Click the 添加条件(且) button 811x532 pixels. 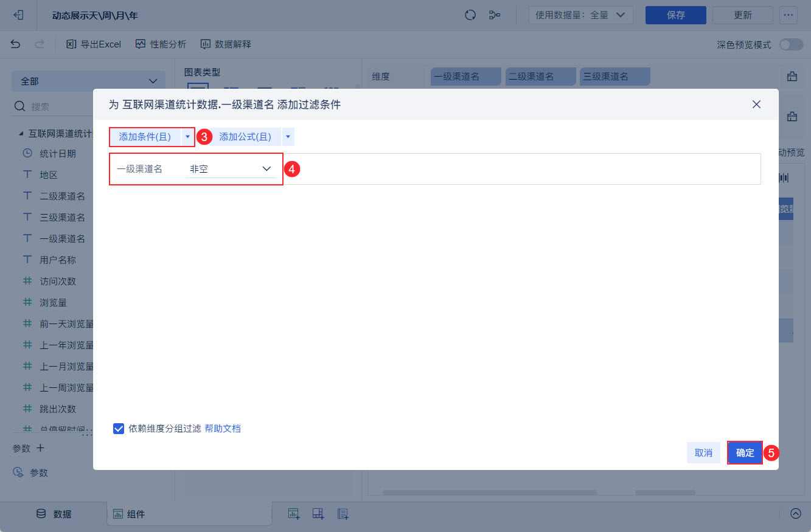pos(145,137)
